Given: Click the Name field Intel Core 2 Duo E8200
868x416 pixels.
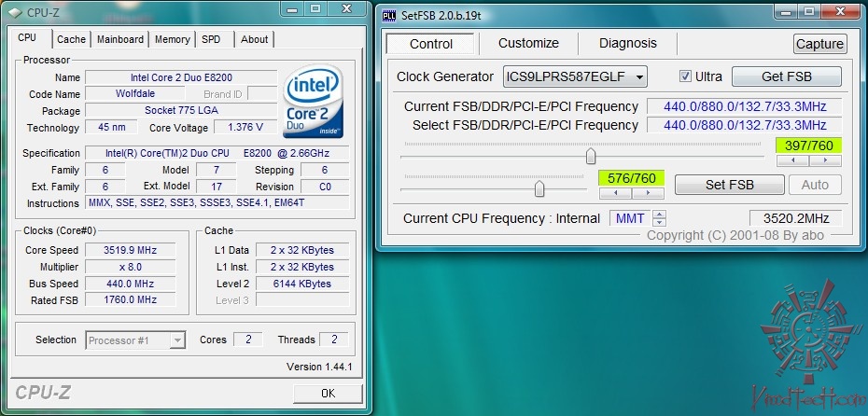Looking at the screenshot, I should click(181, 77).
